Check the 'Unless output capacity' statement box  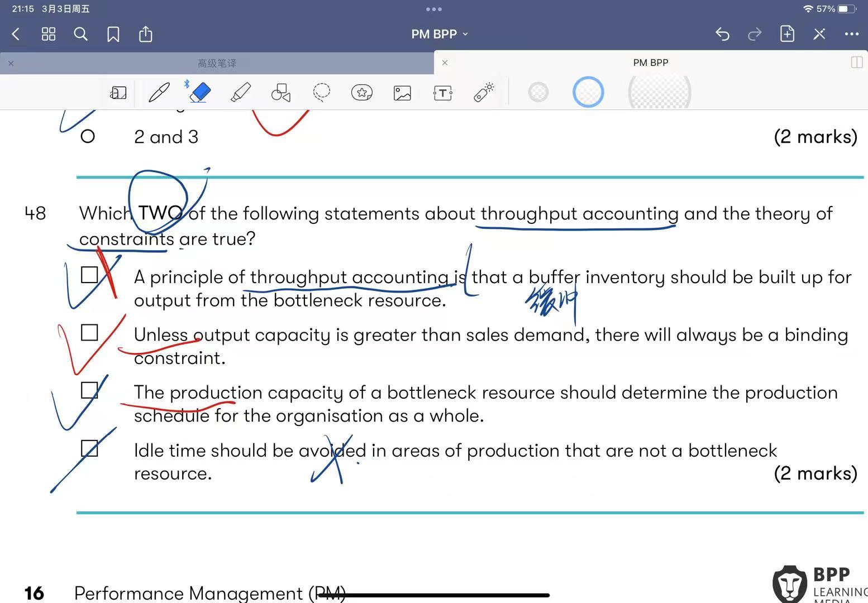89,332
